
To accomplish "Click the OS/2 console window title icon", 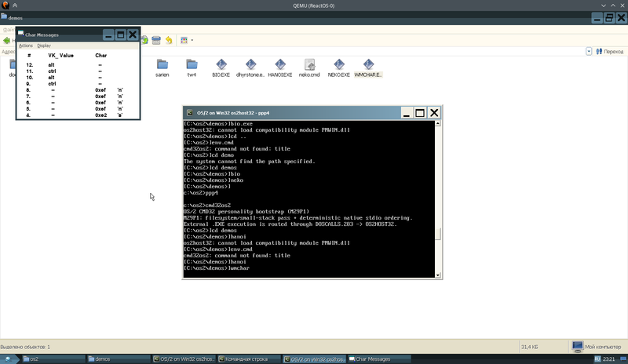I will 190,113.
